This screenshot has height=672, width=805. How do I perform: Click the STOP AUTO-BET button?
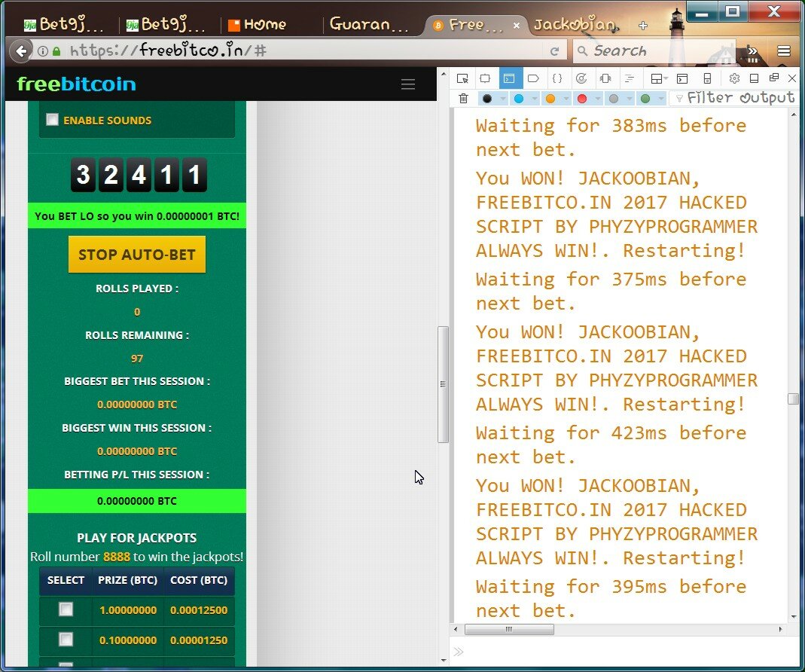click(x=136, y=255)
